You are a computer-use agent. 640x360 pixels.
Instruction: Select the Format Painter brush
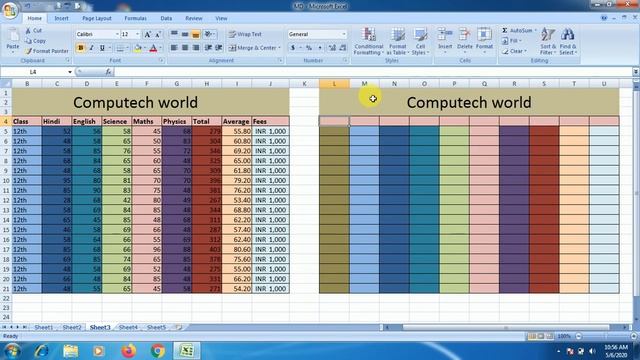(28, 51)
